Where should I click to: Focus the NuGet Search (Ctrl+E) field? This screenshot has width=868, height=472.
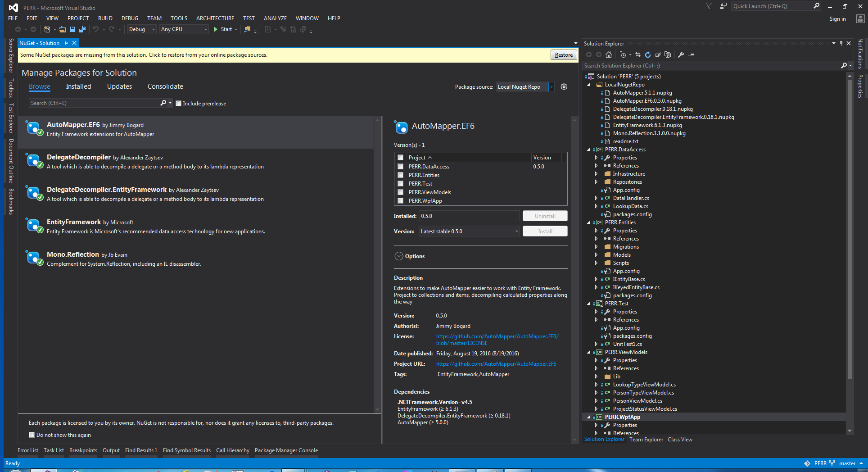tap(94, 103)
